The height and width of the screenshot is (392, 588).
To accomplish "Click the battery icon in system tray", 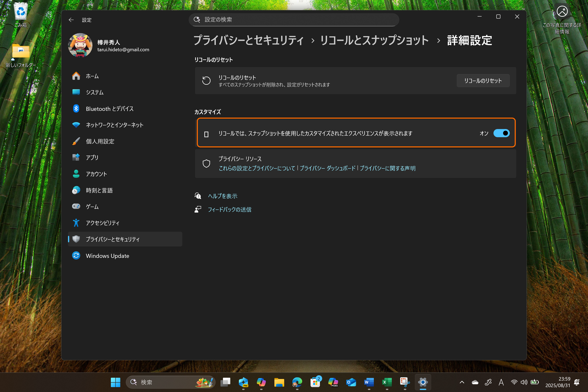I will point(535,382).
